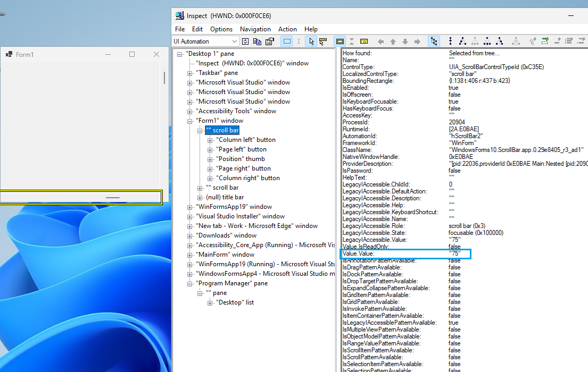Screen dimensions: 588x372
Task: Click the Navigate to Next Sibling icon
Action: tap(487, 41)
